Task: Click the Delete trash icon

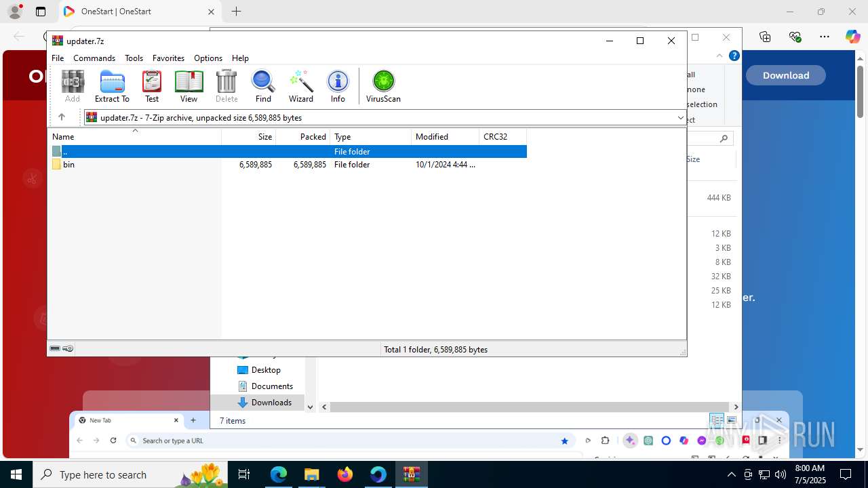Action: tap(226, 87)
